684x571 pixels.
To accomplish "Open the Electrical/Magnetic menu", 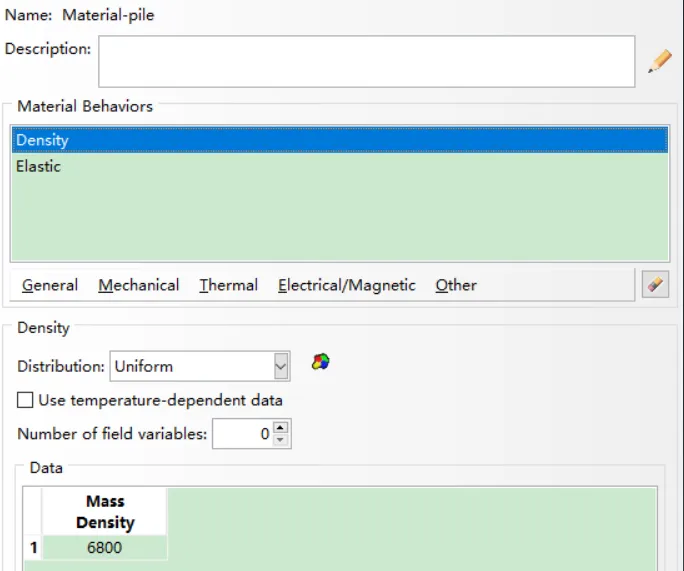I will [347, 285].
